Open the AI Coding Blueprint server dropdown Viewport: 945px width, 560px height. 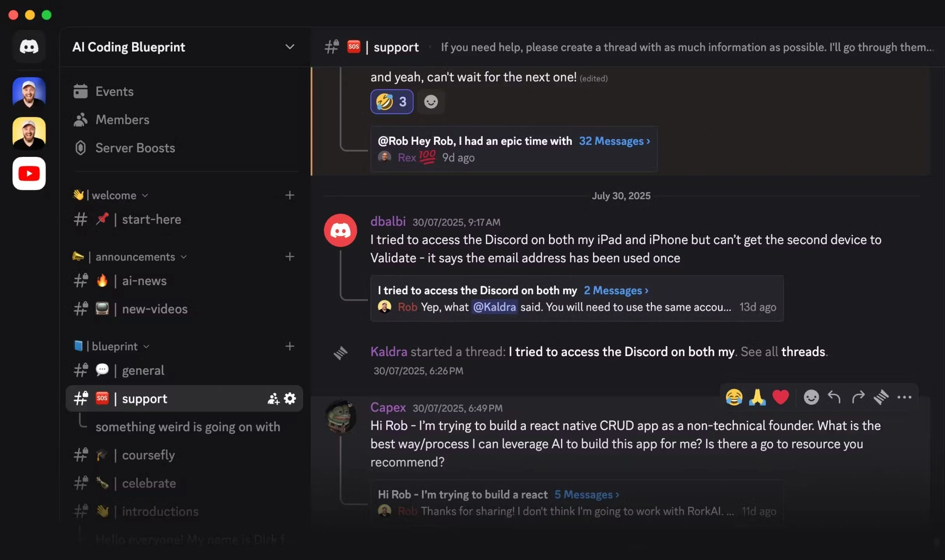[x=289, y=47]
